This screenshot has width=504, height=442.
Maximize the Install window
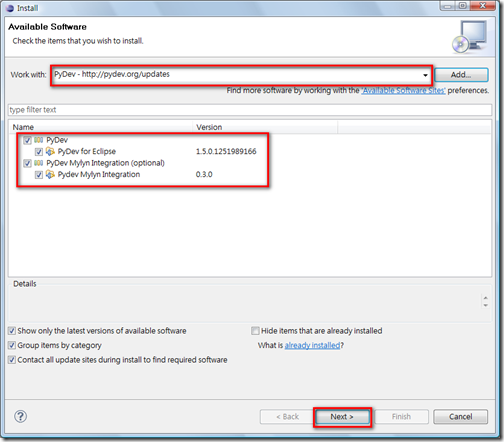(x=463, y=6)
